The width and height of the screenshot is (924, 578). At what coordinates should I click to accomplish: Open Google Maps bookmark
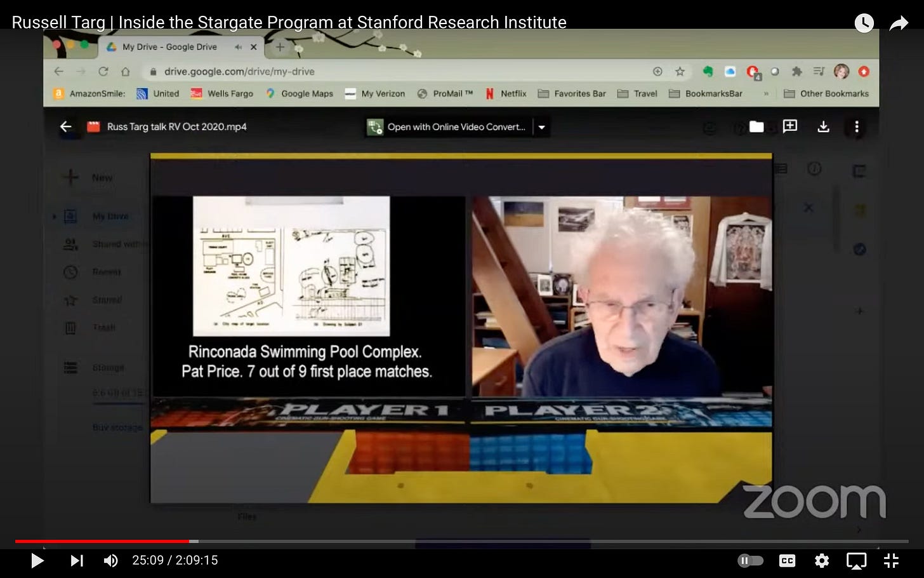pyautogui.click(x=300, y=93)
